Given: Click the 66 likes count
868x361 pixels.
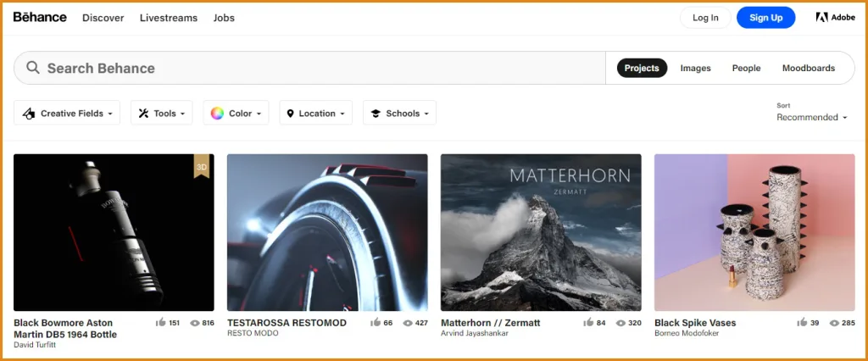Looking at the screenshot, I should click(x=387, y=323).
